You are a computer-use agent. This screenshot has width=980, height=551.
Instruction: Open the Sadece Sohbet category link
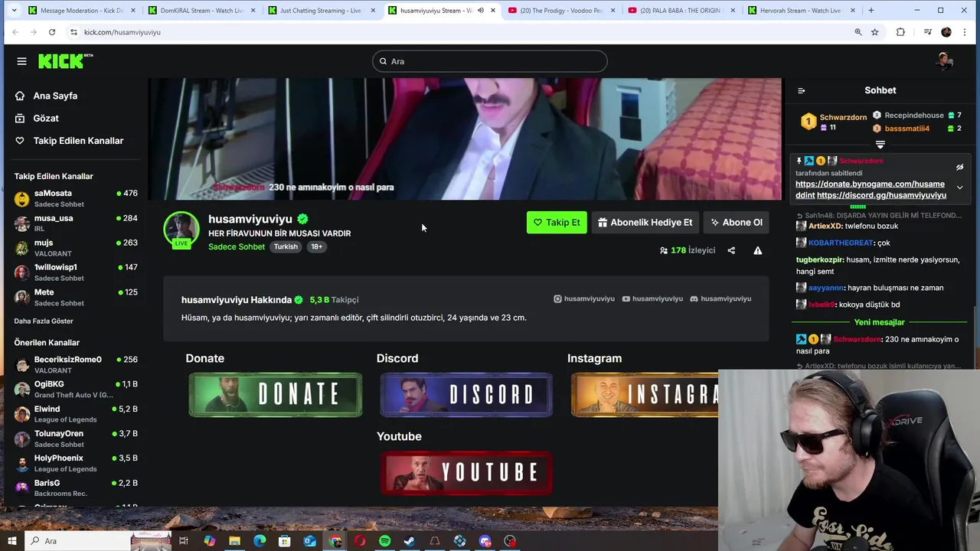point(237,246)
